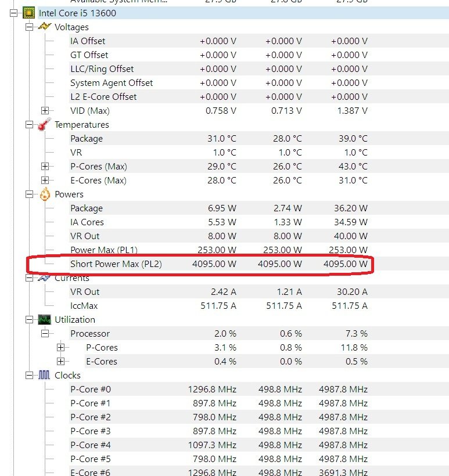Collapse the Processor utilization node
This screenshot has width=449, height=476.
(x=45, y=334)
